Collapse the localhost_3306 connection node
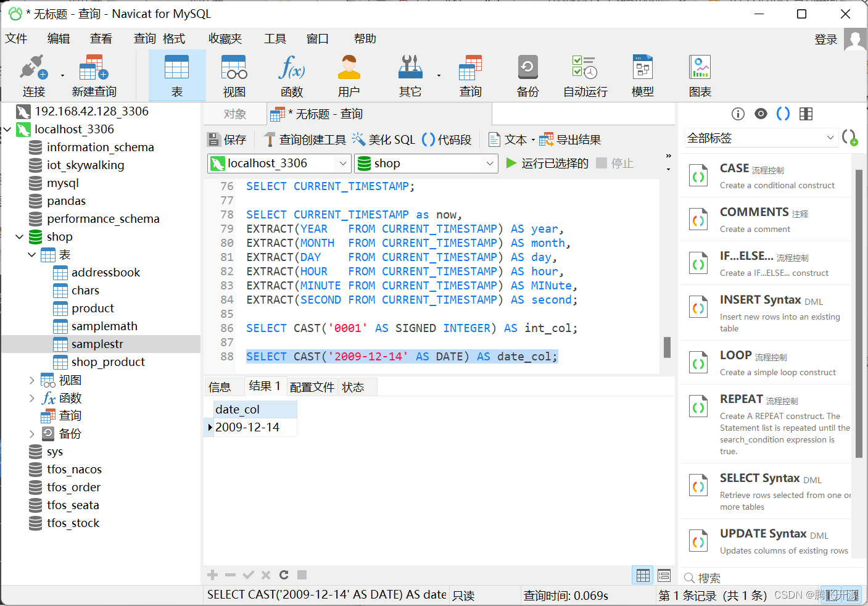This screenshot has width=868, height=606. (x=7, y=130)
